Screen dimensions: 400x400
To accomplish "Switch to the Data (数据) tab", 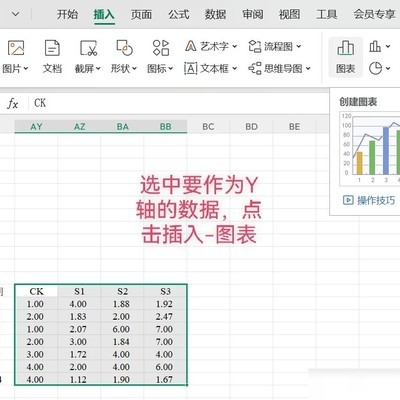I will [215, 14].
